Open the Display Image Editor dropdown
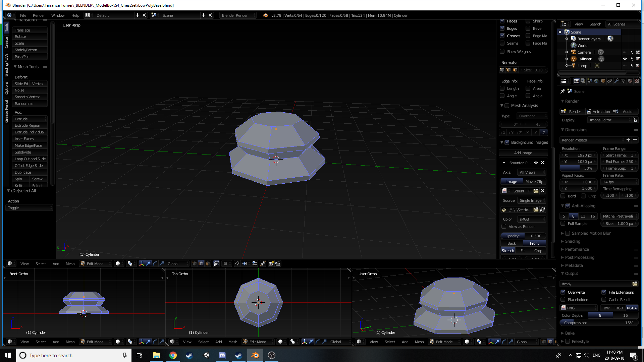Screen dimensions: 644x362 click(x=609, y=120)
